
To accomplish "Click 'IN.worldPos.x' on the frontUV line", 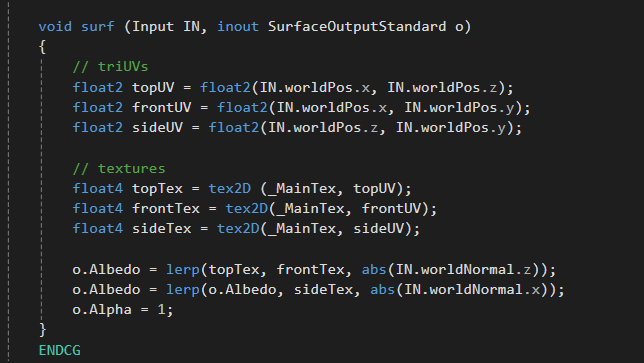I will coord(332,108).
